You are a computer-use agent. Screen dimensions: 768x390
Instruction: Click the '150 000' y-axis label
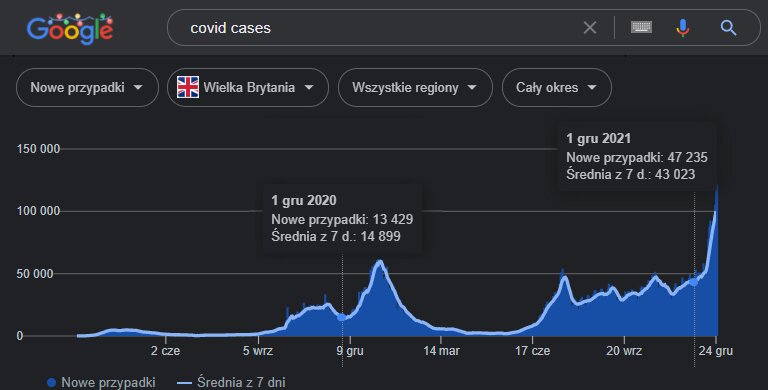38,149
